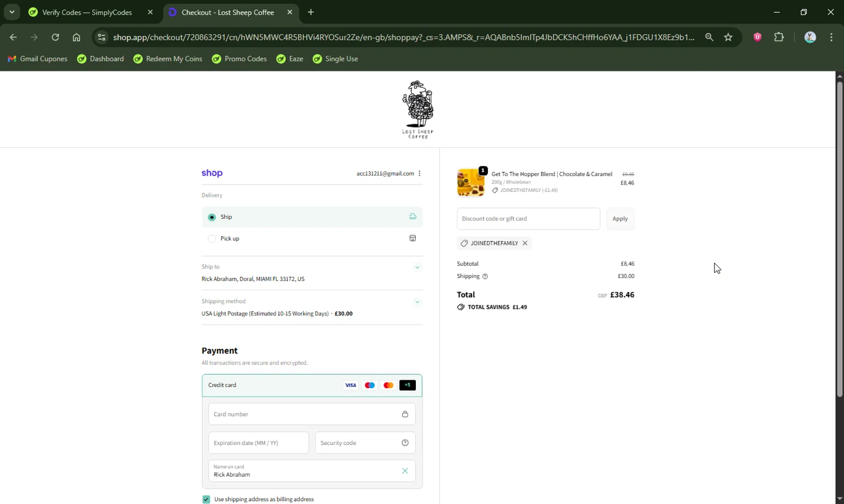Remove the JOINEDTHEFAMILY discount code

click(x=525, y=244)
